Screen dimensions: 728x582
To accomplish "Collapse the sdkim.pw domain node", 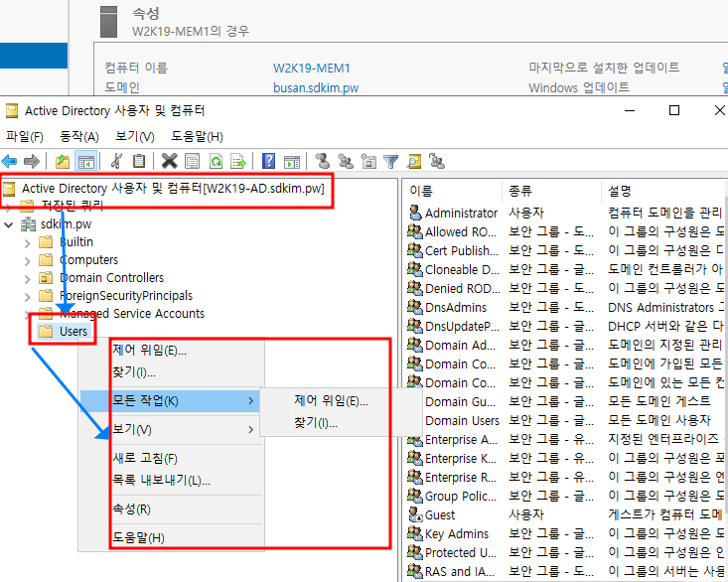I will click(9, 225).
